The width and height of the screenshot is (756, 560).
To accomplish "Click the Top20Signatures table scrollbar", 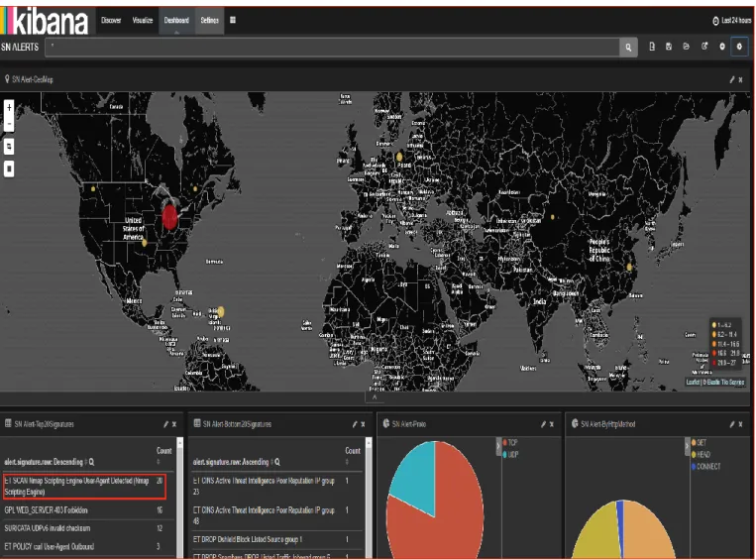I will coord(180,497).
